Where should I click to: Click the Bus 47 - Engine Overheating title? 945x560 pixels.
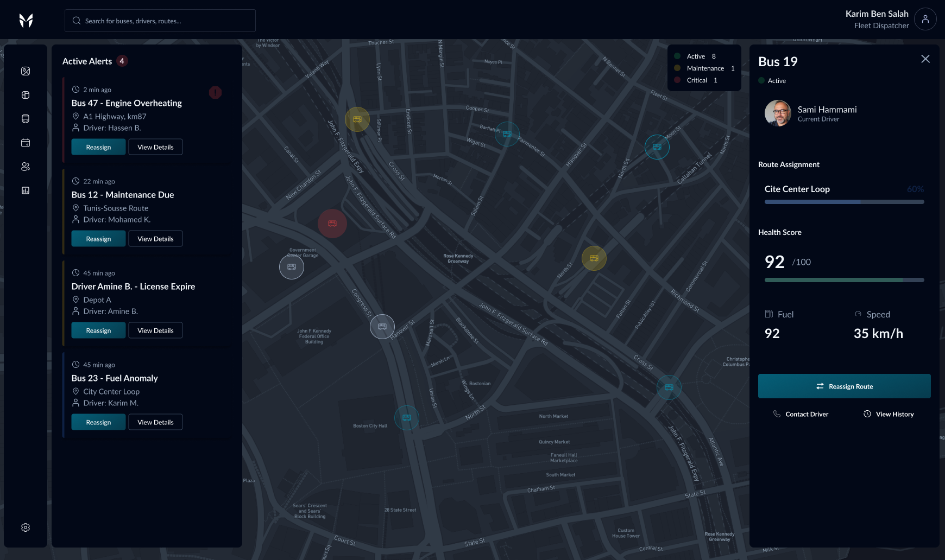pyautogui.click(x=127, y=103)
